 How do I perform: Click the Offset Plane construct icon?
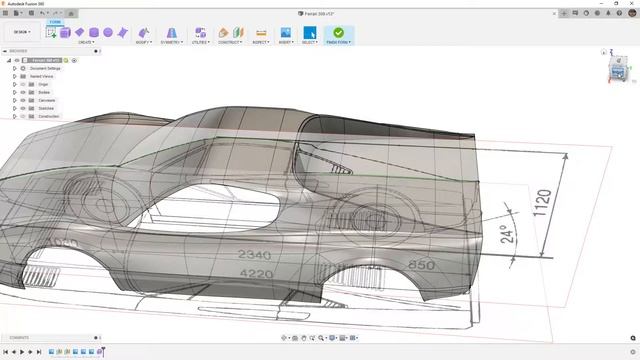[x=223, y=33]
